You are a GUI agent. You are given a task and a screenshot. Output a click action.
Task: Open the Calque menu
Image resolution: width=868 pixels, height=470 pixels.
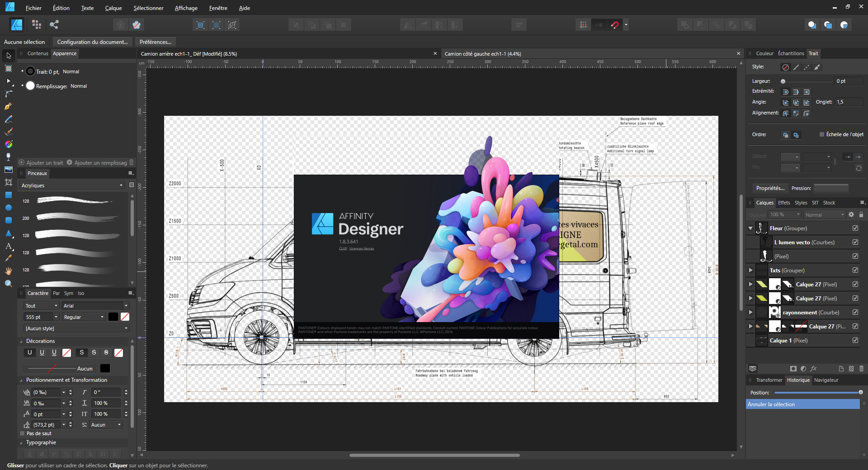pos(113,8)
